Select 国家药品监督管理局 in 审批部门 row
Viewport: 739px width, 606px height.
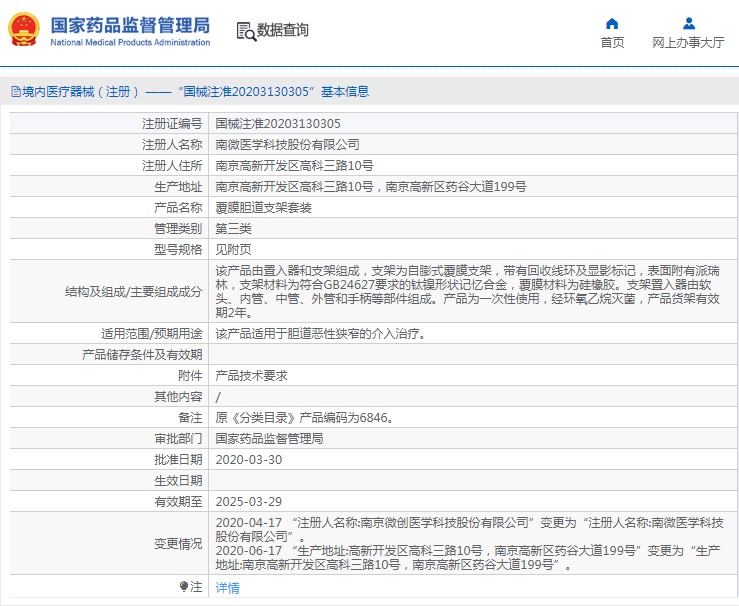click(x=269, y=439)
